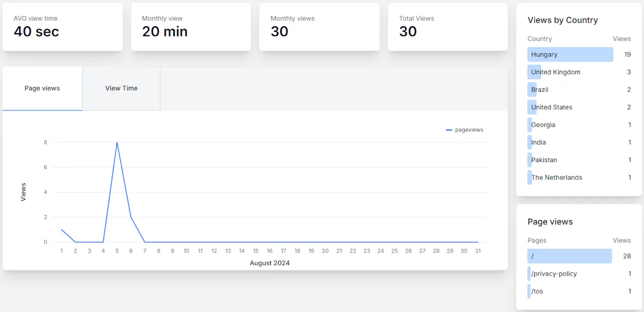Select the /tos page row
The image size is (644, 312).
pos(579,291)
